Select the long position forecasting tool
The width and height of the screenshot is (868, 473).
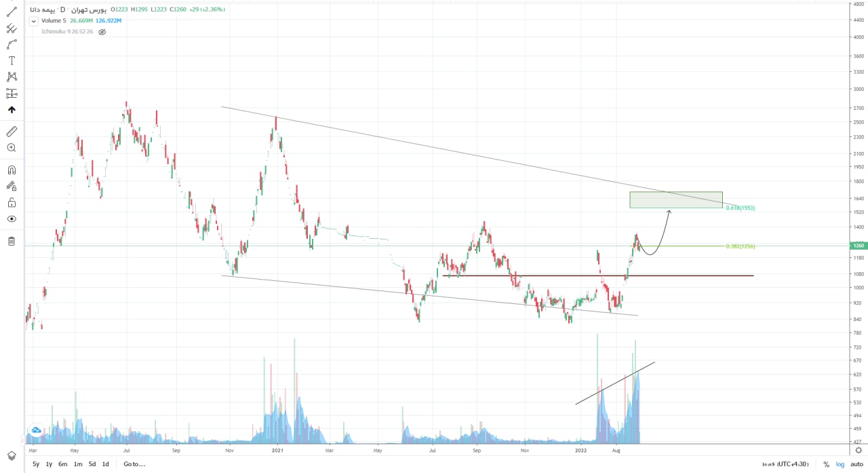point(12,93)
